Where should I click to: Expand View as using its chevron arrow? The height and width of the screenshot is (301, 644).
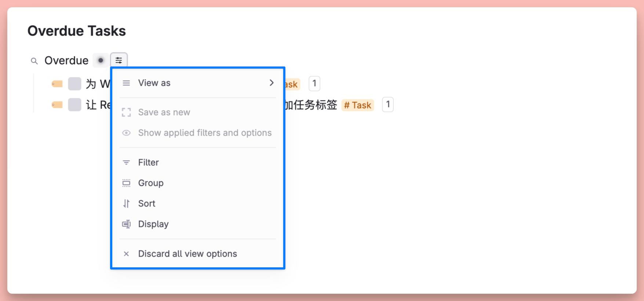(272, 83)
